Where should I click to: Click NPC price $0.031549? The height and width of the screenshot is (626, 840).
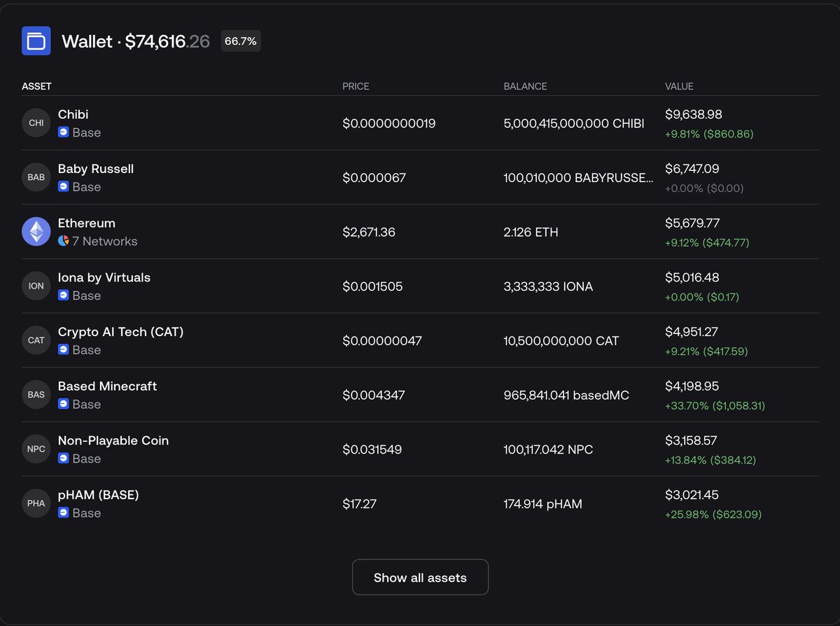click(x=372, y=450)
